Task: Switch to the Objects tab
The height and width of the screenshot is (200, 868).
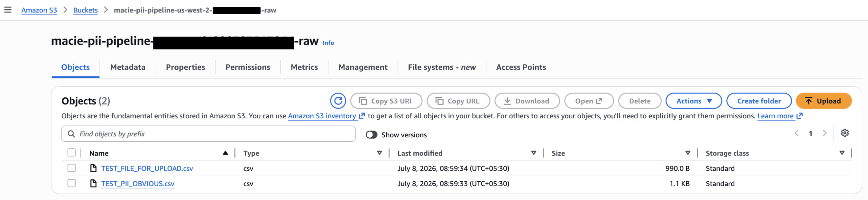Action: [x=76, y=67]
